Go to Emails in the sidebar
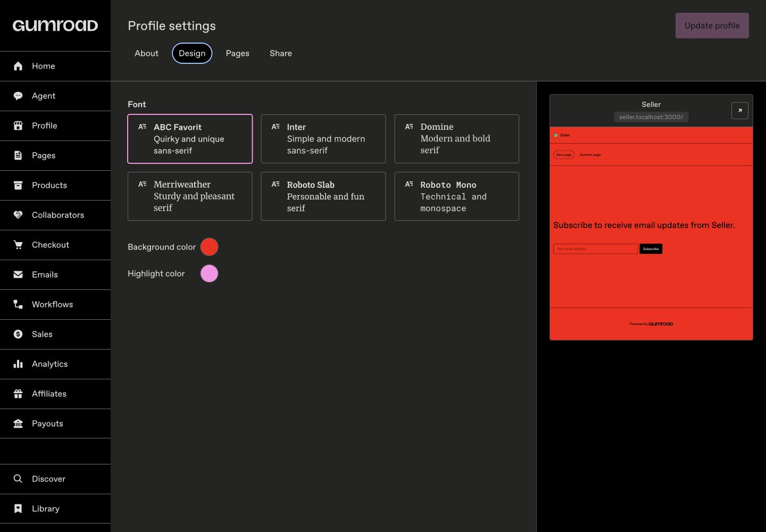This screenshot has width=766, height=532. (x=55, y=275)
